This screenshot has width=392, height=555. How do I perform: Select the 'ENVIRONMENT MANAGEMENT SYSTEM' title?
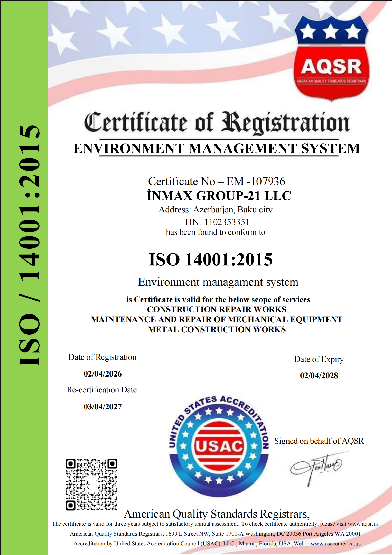217,148
